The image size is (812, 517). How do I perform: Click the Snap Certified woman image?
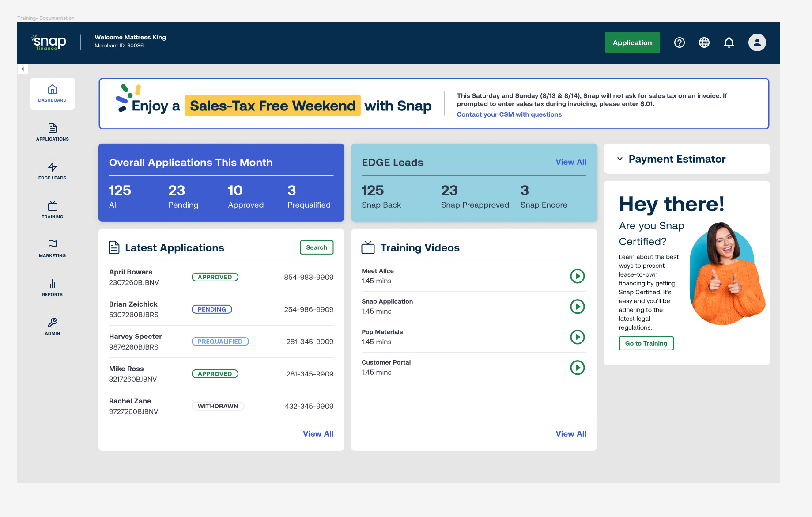click(x=727, y=274)
